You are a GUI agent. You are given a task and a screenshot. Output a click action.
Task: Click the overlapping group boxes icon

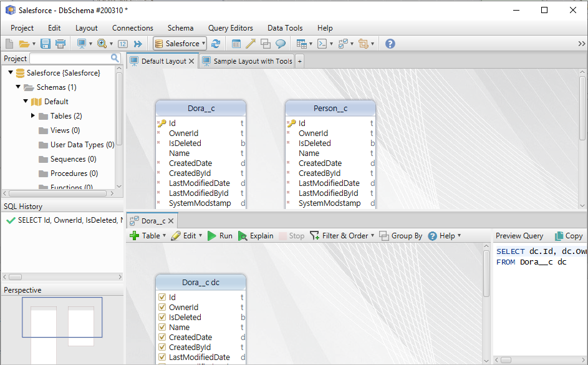tap(266, 44)
